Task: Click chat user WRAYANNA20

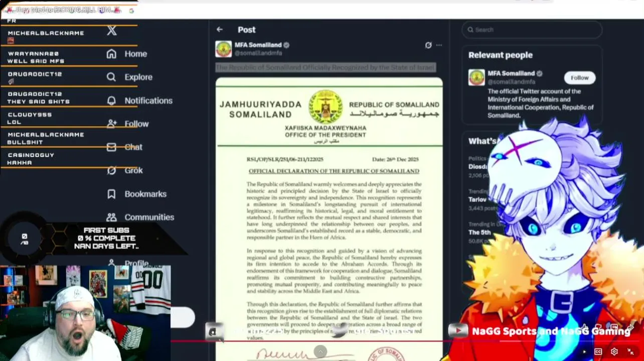Action: pos(33,54)
